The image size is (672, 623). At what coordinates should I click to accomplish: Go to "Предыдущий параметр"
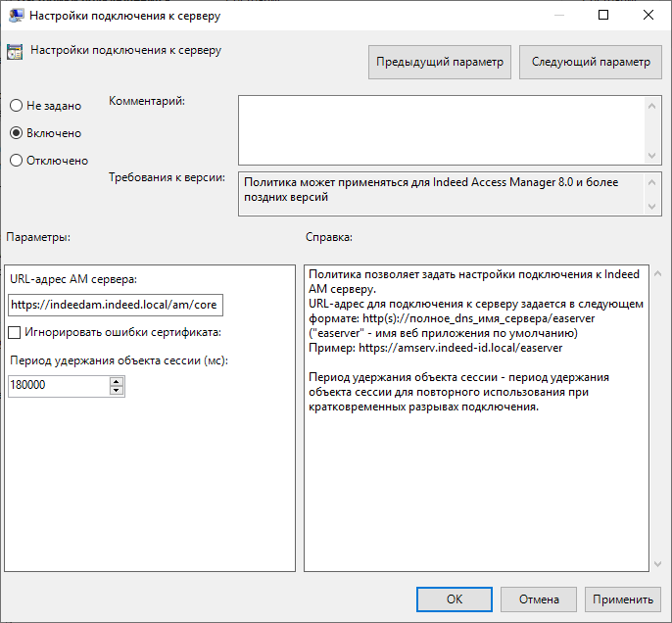pos(440,62)
